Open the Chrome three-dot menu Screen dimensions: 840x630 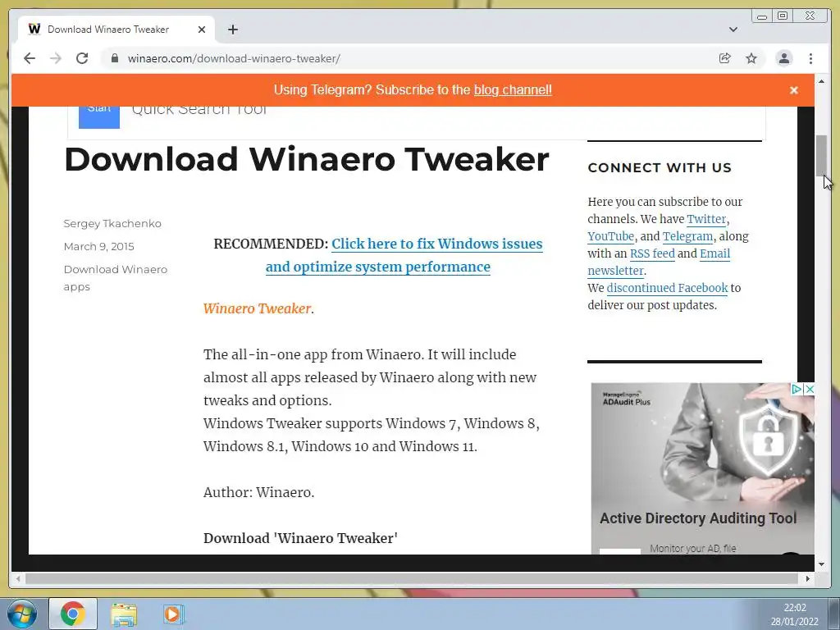click(x=811, y=58)
